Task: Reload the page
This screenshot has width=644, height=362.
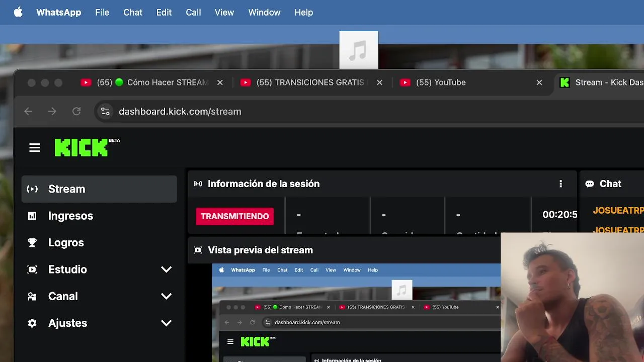Action: [76, 112]
